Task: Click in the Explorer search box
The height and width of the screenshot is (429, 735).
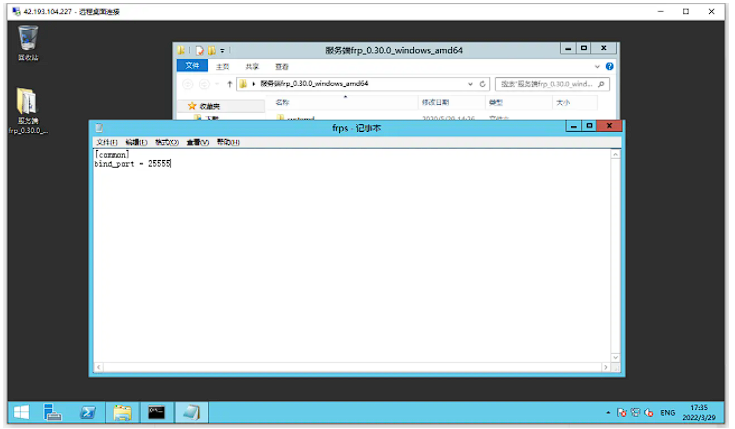Action: 545,84
